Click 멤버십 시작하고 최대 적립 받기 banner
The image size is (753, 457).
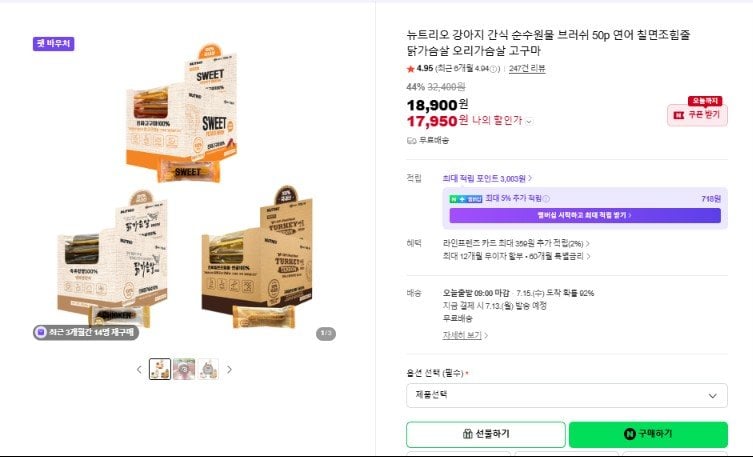(585, 216)
